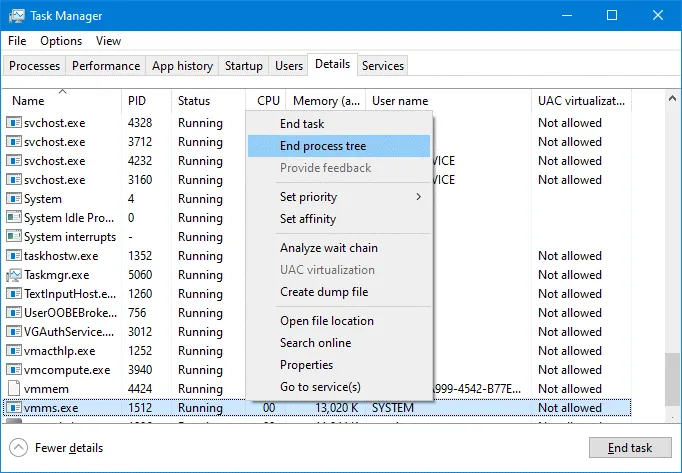Image resolution: width=682 pixels, height=473 pixels.
Task: Click the vmmem process file icon
Action: 14,389
